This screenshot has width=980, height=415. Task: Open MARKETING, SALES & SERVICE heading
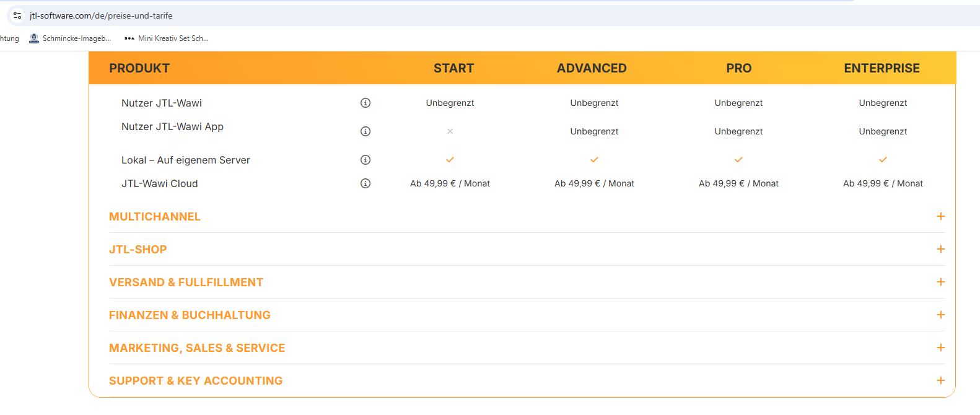(197, 348)
